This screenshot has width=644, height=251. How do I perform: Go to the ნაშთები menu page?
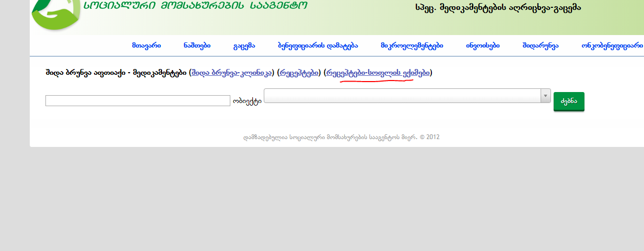pyautogui.click(x=197, y=45)
